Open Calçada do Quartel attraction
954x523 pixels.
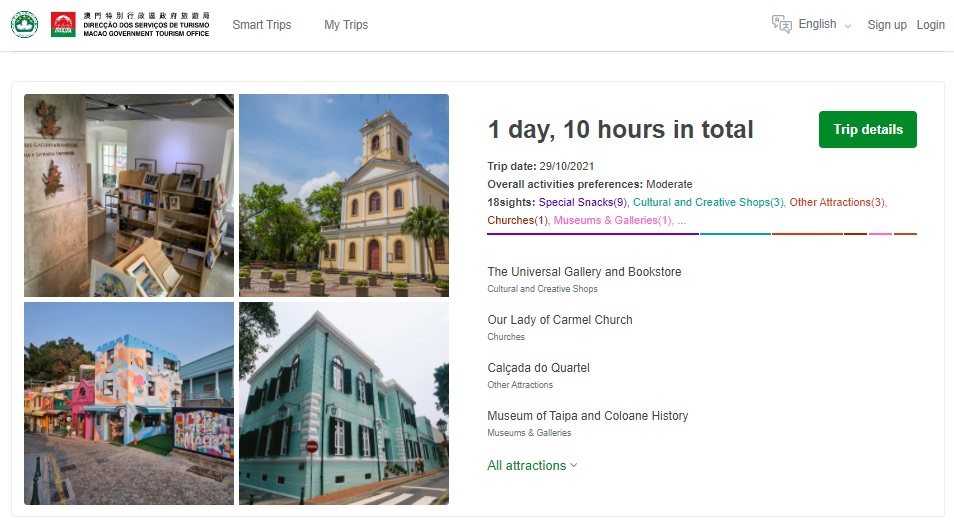click(x=538, y=368)
